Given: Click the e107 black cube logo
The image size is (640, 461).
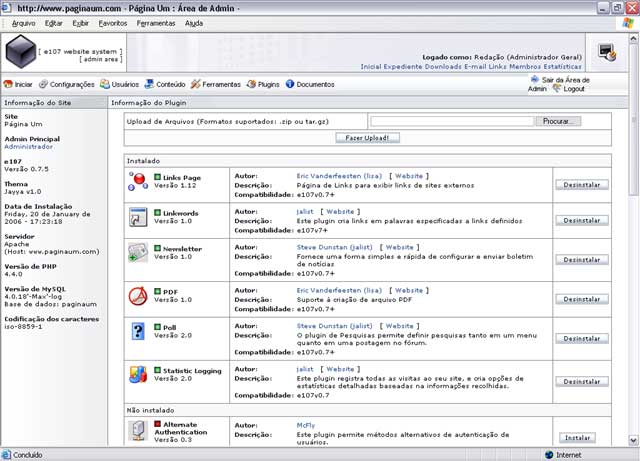Looking at the screenshot, I should [20, 51].
